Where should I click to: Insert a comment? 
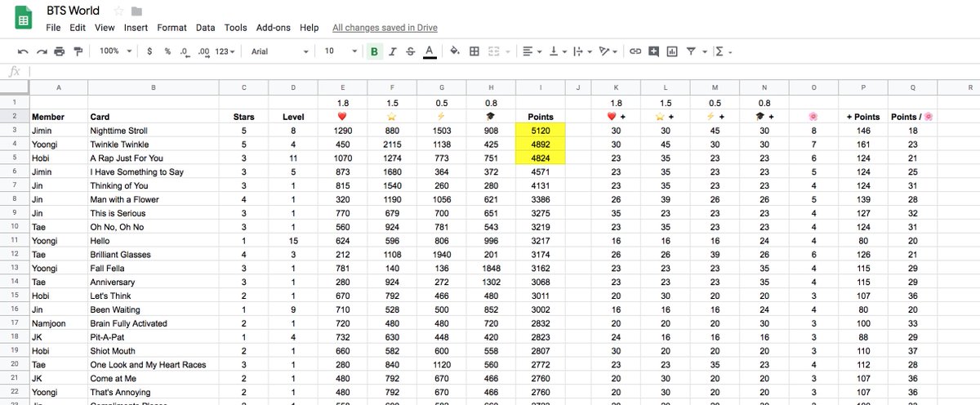click(653, 51)
